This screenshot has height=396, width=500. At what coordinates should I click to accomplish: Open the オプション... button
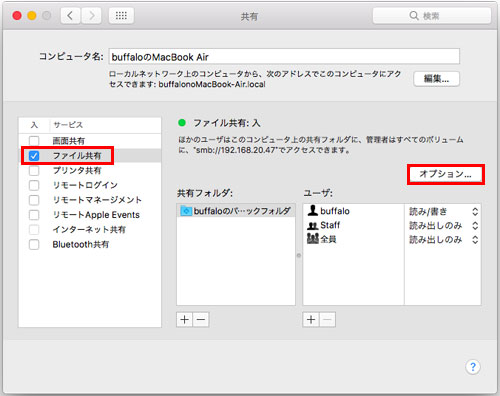click(446, 174)
